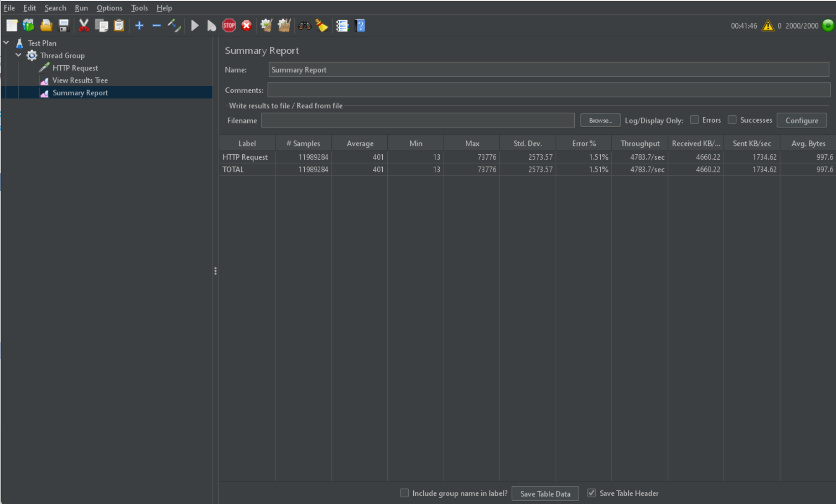The height and width of the screenshot is (504, 836).
Task: Enable the Errors only checkbox
Action: pyautogui.click(x=694, y=120)
